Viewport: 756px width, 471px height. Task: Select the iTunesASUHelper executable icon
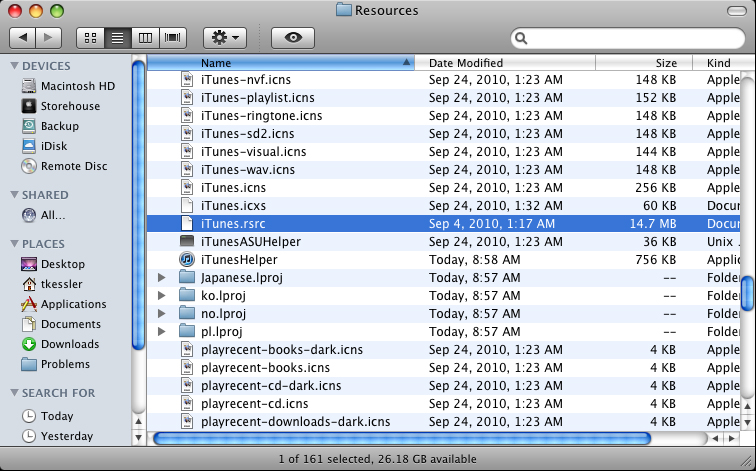(187, 242)
